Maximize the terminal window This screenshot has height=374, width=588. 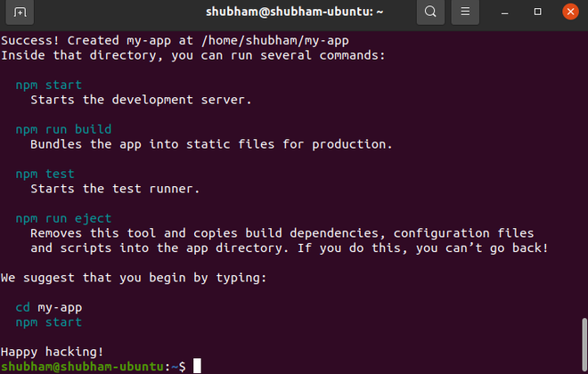pyautogui.click(x=538, y=12)
